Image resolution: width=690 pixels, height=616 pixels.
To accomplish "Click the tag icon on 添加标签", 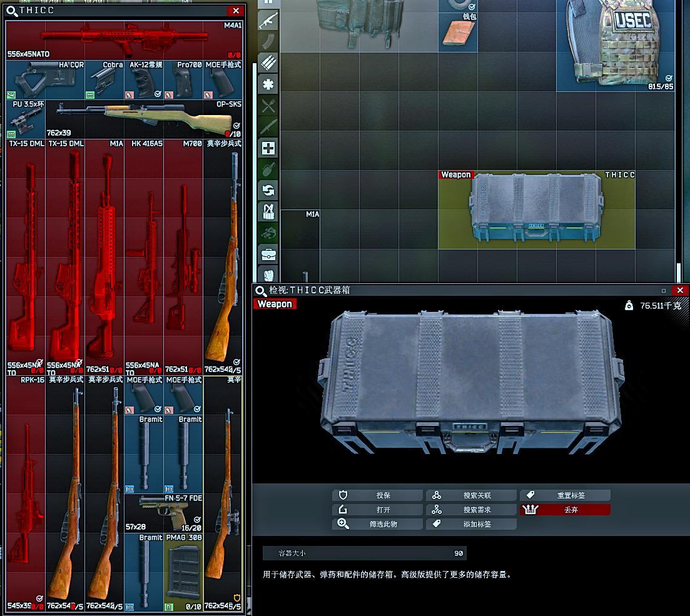I will point(437,523).
